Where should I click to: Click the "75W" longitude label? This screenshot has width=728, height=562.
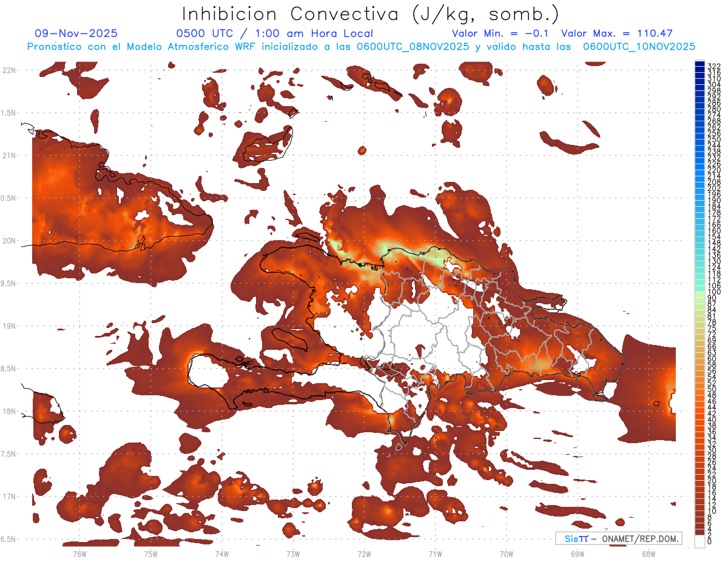151,553
